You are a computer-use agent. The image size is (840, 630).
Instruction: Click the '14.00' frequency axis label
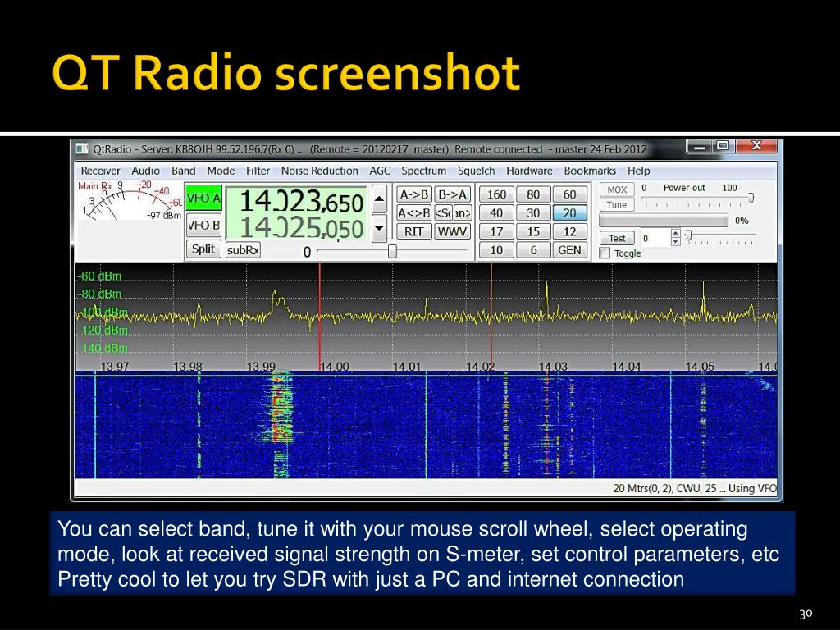tap(335, 367)
